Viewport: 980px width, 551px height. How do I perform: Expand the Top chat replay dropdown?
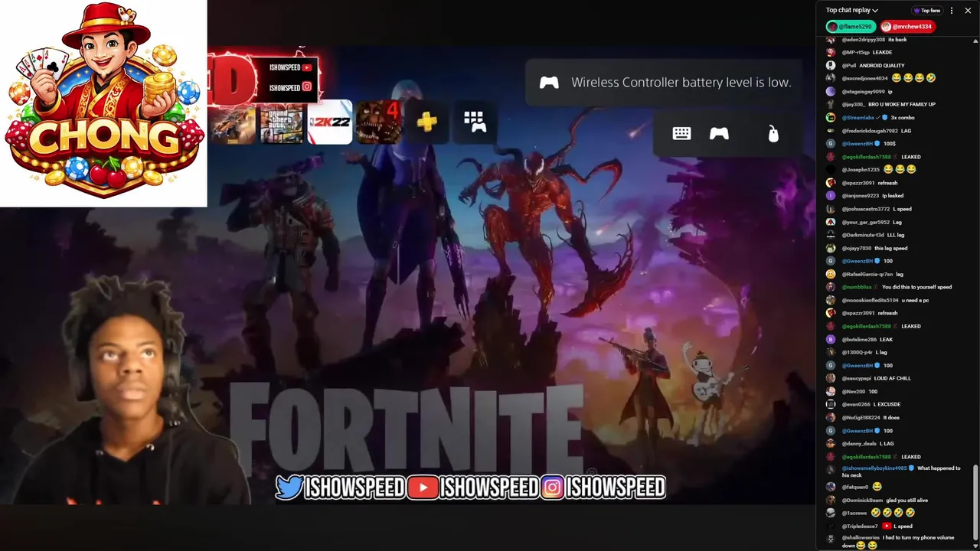click(x=851, y=10)
